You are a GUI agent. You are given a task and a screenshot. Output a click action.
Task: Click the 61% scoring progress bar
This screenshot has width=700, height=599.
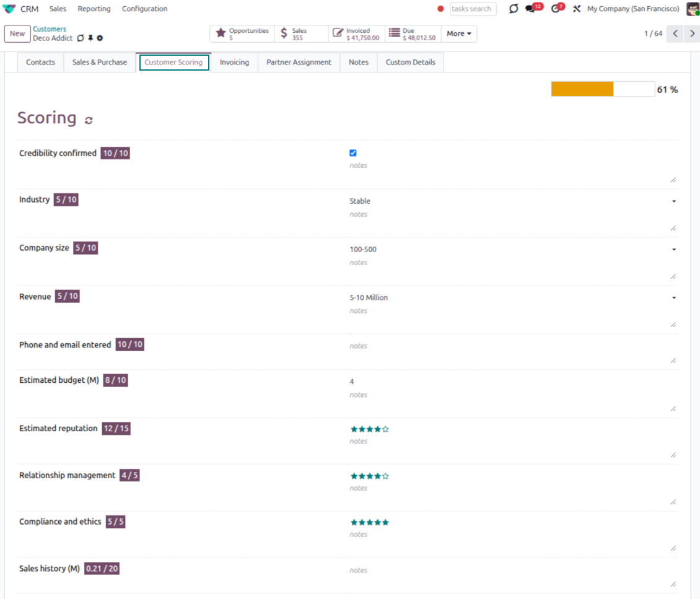(602, 89)
